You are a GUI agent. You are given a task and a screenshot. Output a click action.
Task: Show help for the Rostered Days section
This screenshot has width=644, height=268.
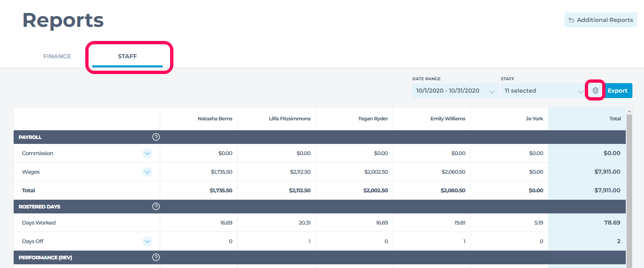pyautogui.click(x=156, y=206)
